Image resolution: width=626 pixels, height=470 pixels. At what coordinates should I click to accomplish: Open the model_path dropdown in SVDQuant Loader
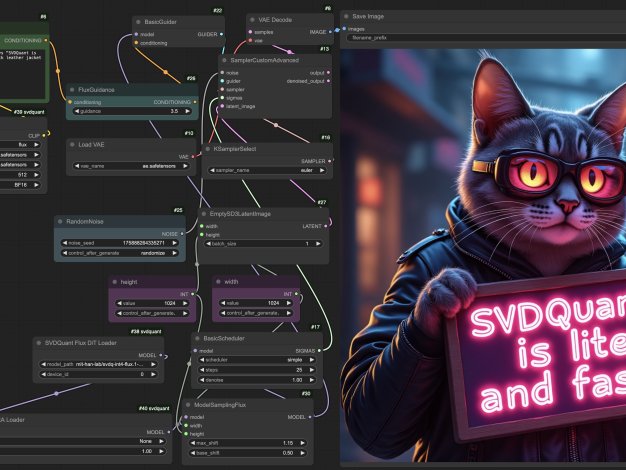(98, 364)
